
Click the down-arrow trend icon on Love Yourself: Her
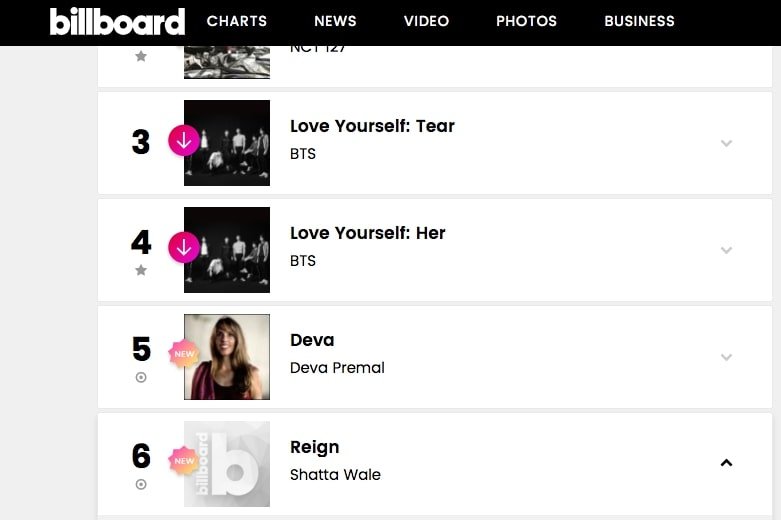[184, 248]
